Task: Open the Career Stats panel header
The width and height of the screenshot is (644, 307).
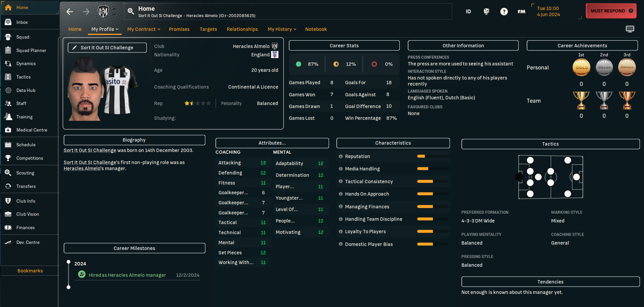Action: click(344, 46)
